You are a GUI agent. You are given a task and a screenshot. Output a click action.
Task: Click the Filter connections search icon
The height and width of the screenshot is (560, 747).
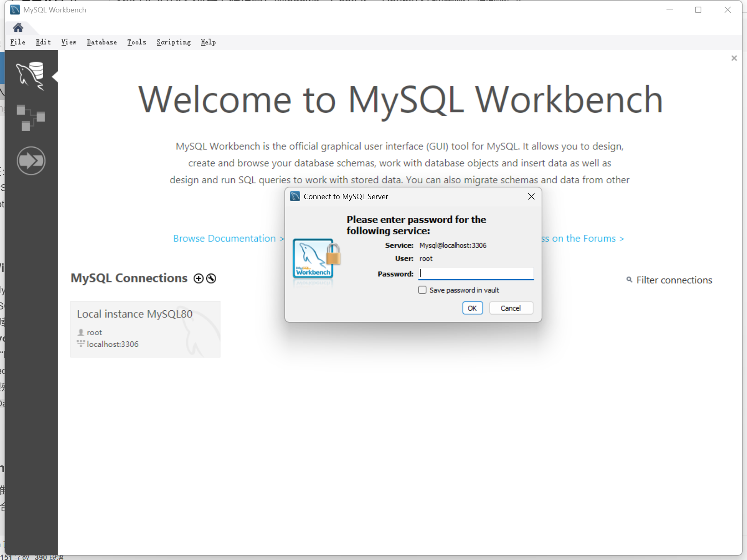629,280
